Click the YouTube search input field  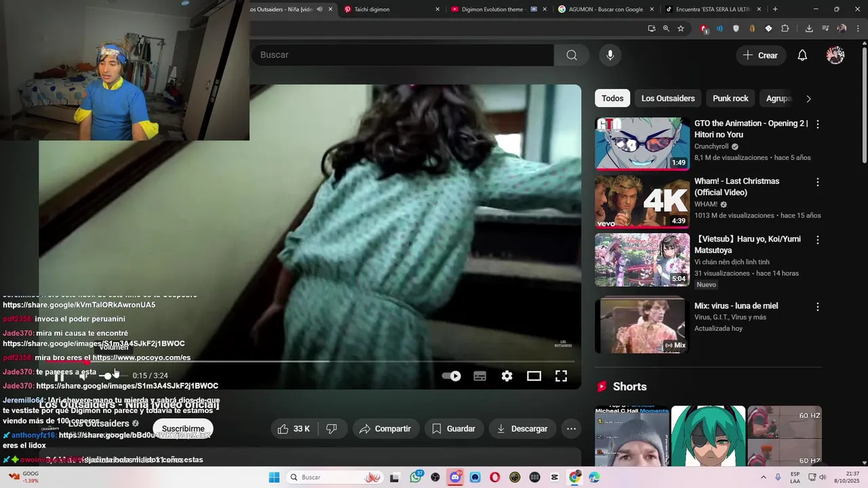pyautogui.click(x=403, y=55)
